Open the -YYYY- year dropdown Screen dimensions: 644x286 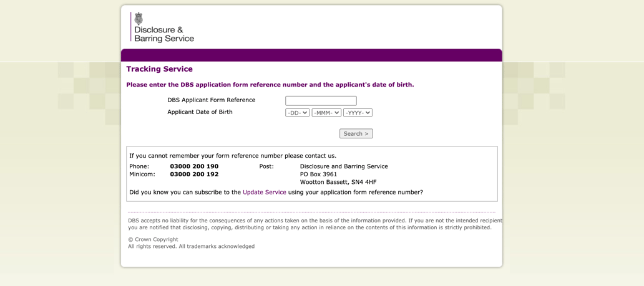click(x=358, y=112)
